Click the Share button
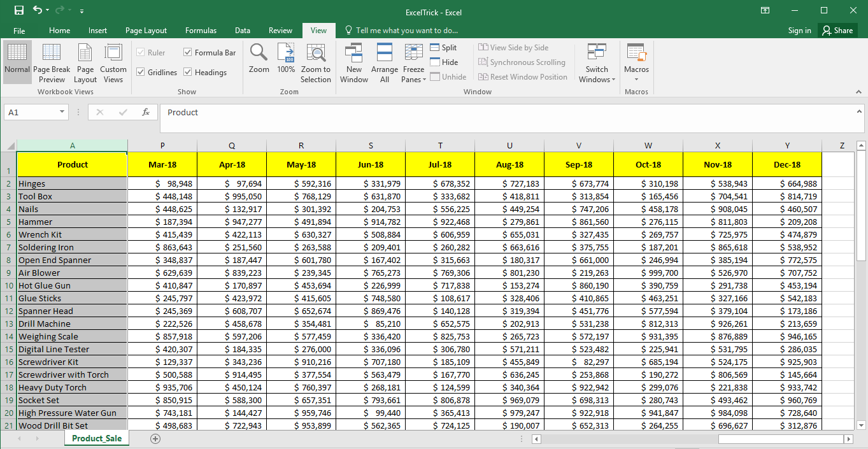The width and height of the screenshot is (868, 449). (837, 31)
